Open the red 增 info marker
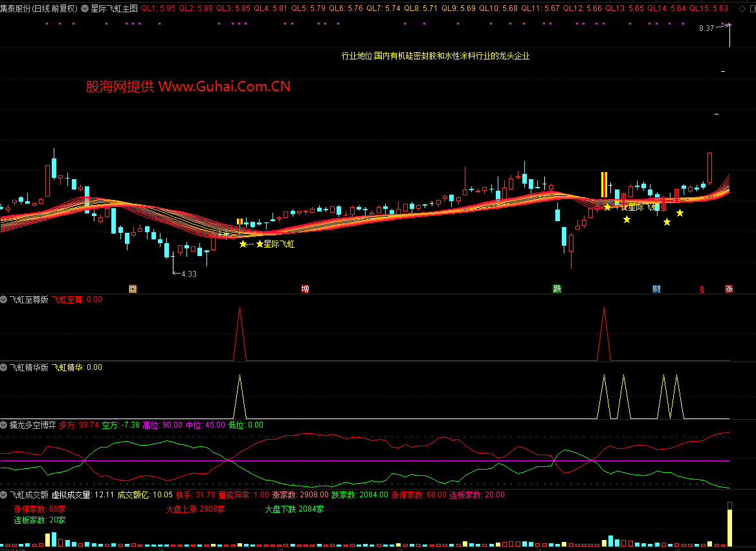The height and width of the screenshot is (551, 756). (305, 289)
